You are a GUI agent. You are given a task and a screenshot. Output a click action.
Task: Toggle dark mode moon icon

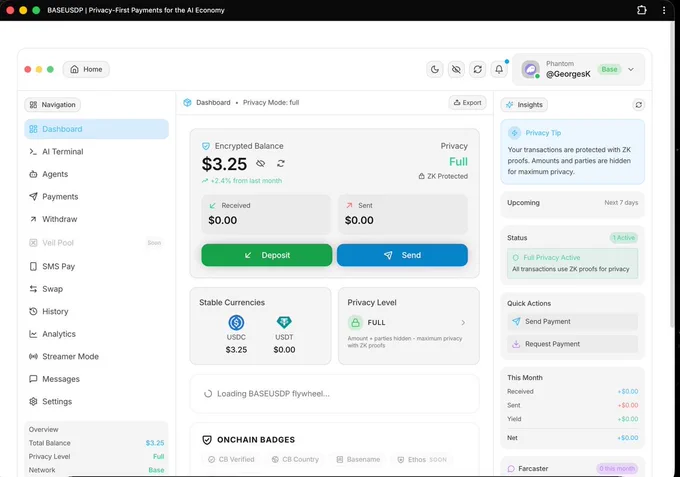click(435, 69)
